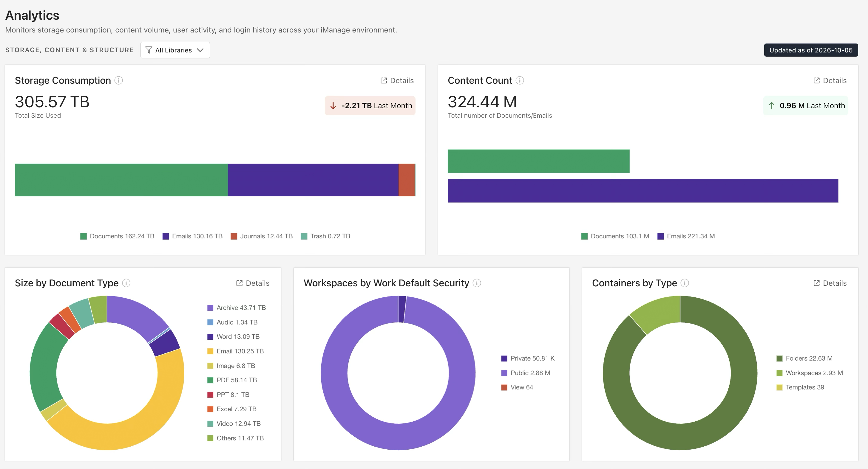Toggle the Documents 103.1 M legend entry
Image resolution: width=868 pixels, height=469 pixels.
[615, 236]
